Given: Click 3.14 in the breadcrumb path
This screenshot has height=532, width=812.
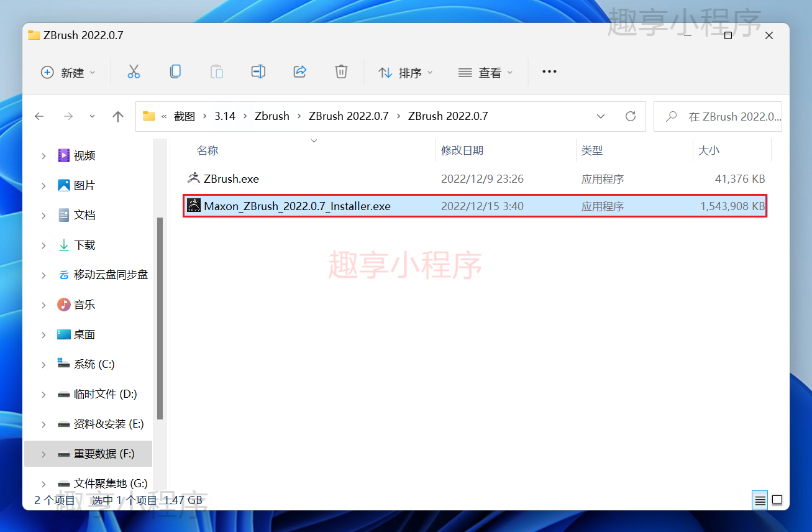Looking at the screenshot, I should [225, 116].
